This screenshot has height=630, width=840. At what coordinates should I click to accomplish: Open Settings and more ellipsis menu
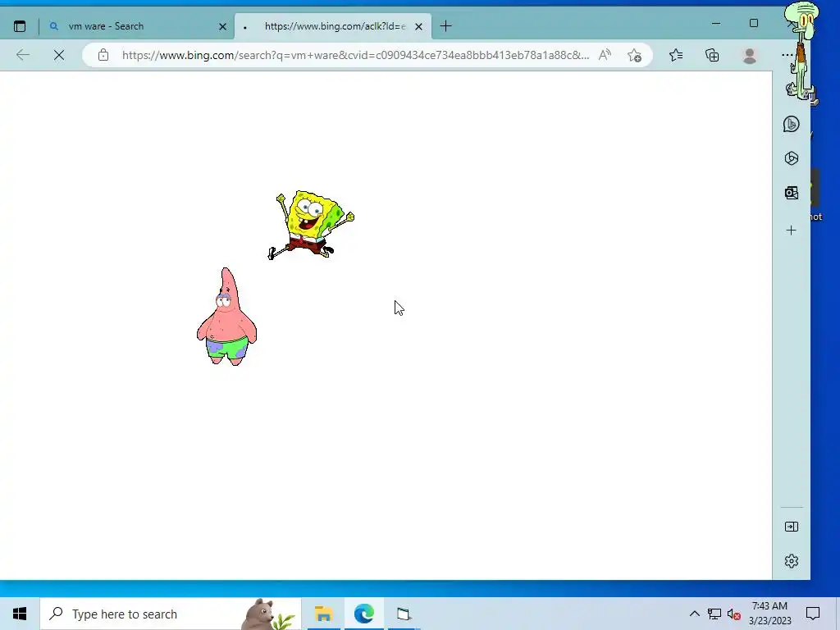[786, 55]
